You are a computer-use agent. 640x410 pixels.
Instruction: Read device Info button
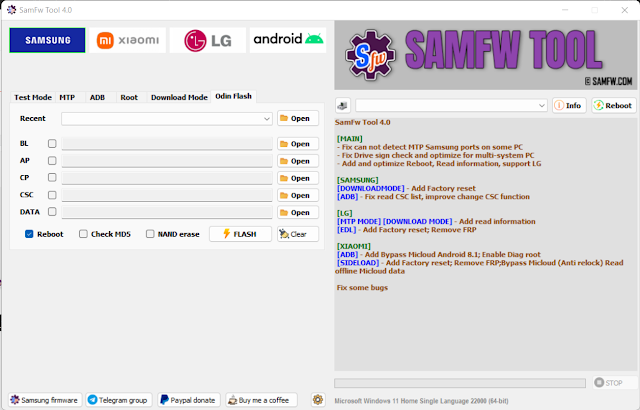pos(569,106)
